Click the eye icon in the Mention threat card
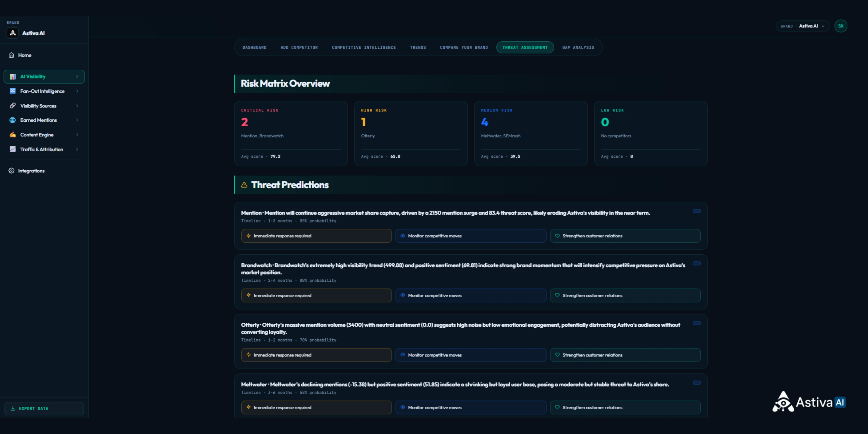The width and height of the screenshot is (868, 434). [403, 236]
